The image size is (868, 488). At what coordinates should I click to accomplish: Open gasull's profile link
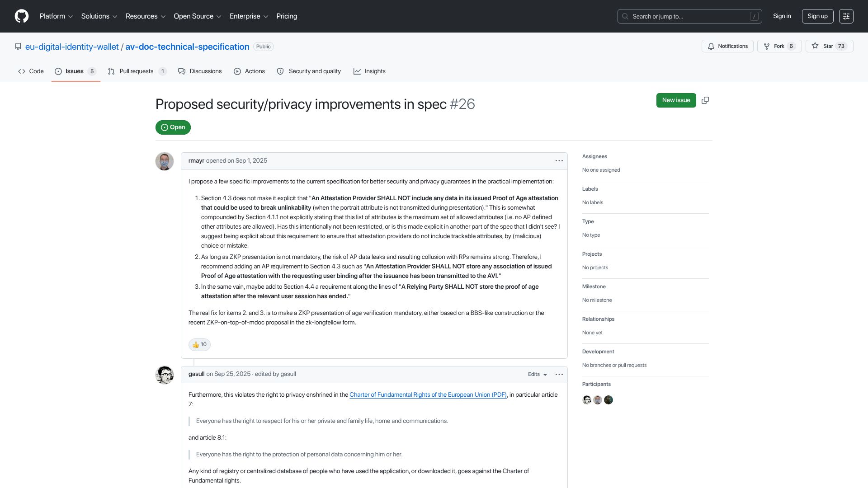point(196,374)
